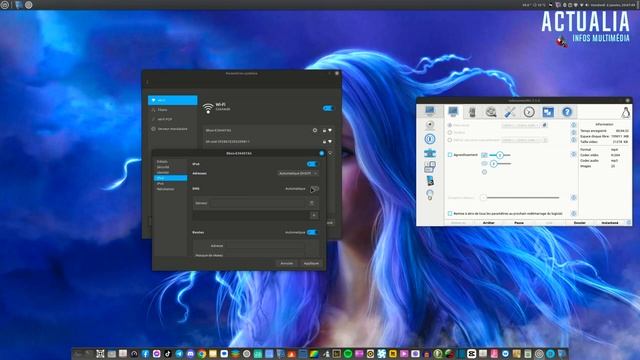Toggle the Routes Automatique switch

(312, 232)
